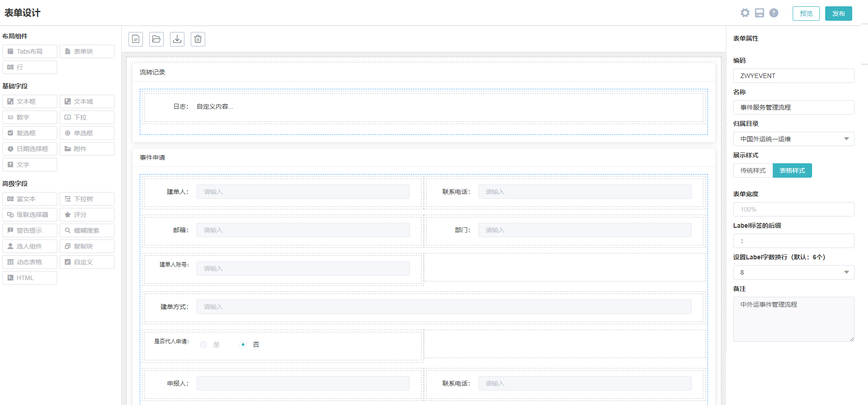Click the 建单方式 input field
Image resolution: width=868 pixels, height=405 pixels.
[x=444, y=307]
